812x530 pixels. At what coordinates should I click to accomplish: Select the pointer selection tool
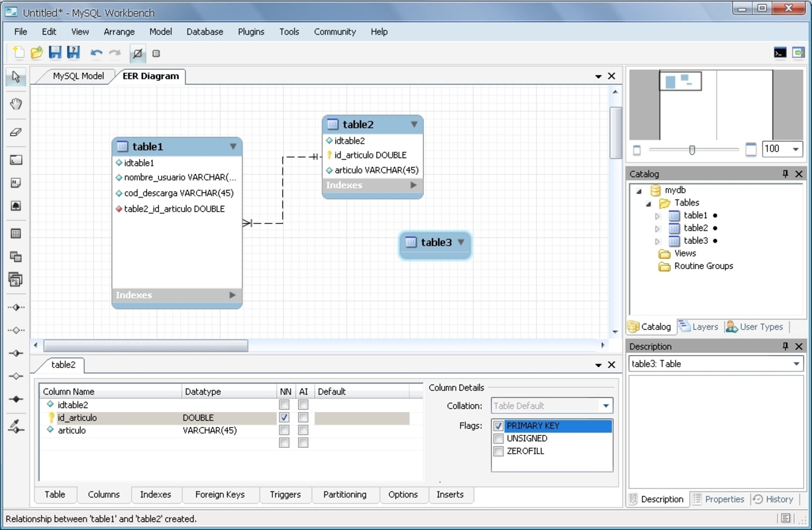16,77
